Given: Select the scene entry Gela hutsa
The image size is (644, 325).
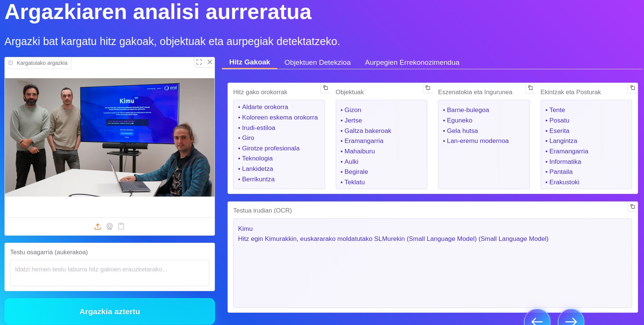Looking at the screenshot, I should coord(462,131).
